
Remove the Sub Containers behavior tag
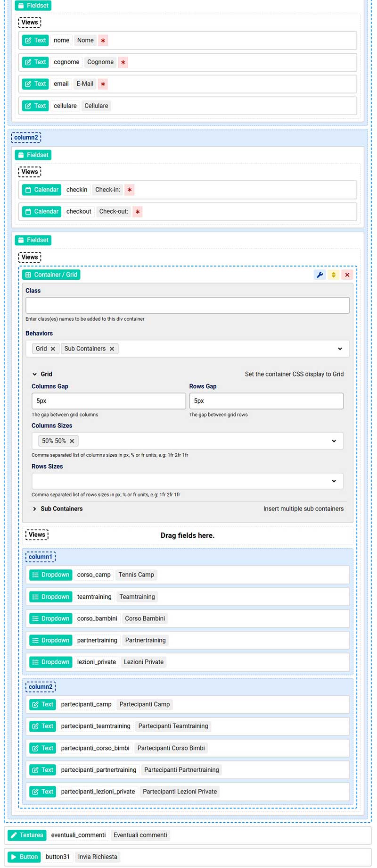[112, 349]
